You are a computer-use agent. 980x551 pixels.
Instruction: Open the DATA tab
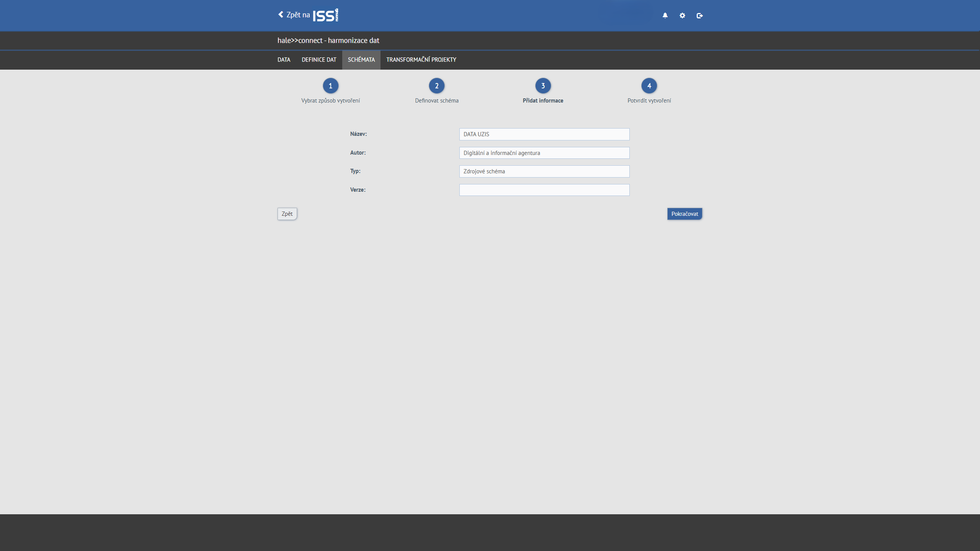tap(284, 60)
